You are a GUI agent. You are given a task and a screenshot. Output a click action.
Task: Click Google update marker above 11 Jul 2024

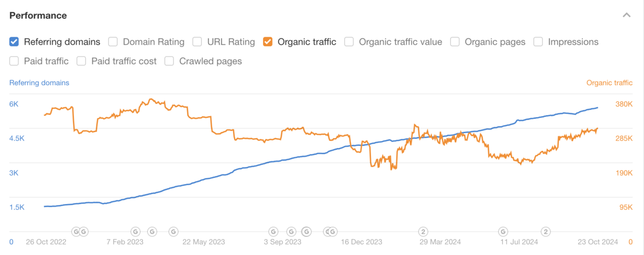click(503, 231)
